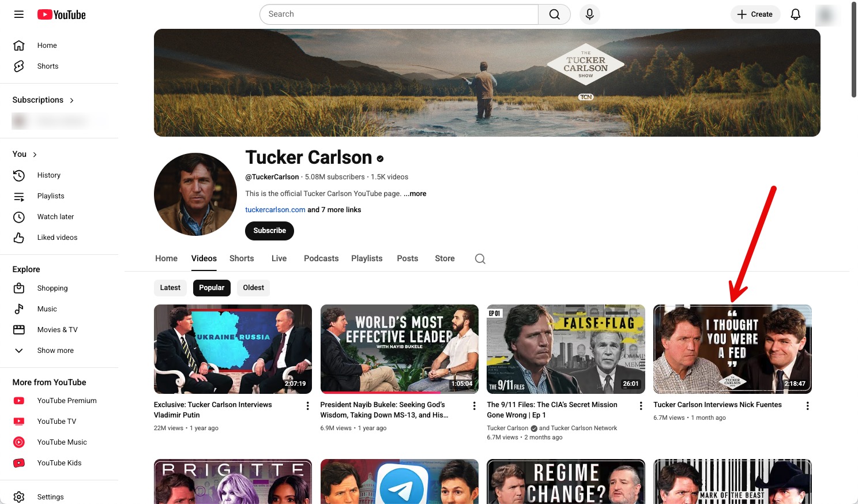
Task: Click the microphone voice search icon
Action: [589, 14]
